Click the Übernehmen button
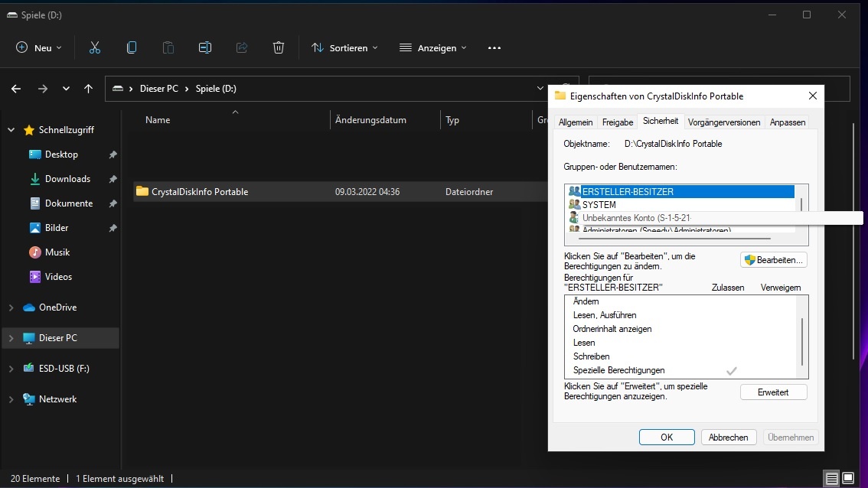868x488 pixels. click(791, 437)
